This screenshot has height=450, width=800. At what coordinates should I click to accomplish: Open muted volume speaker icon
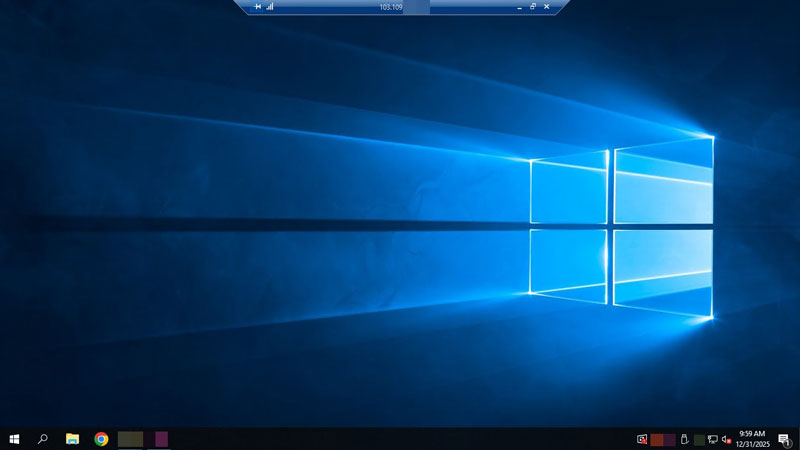click(x=727, y=439)
